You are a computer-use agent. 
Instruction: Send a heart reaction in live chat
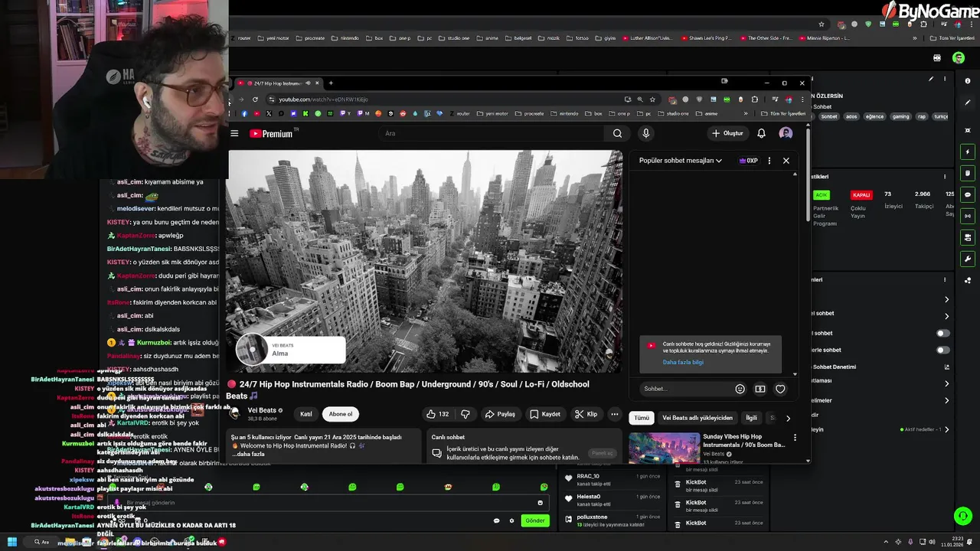point(780,389)
